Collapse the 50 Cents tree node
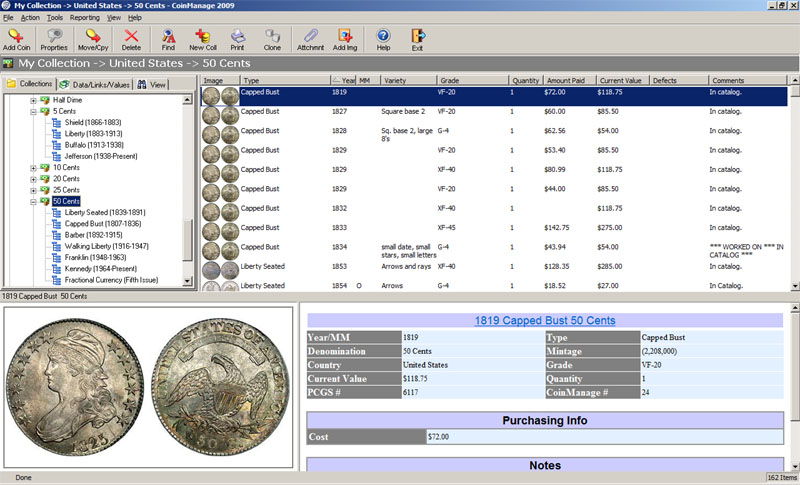The height and width of the screenshot is (485, 800). 33,201
